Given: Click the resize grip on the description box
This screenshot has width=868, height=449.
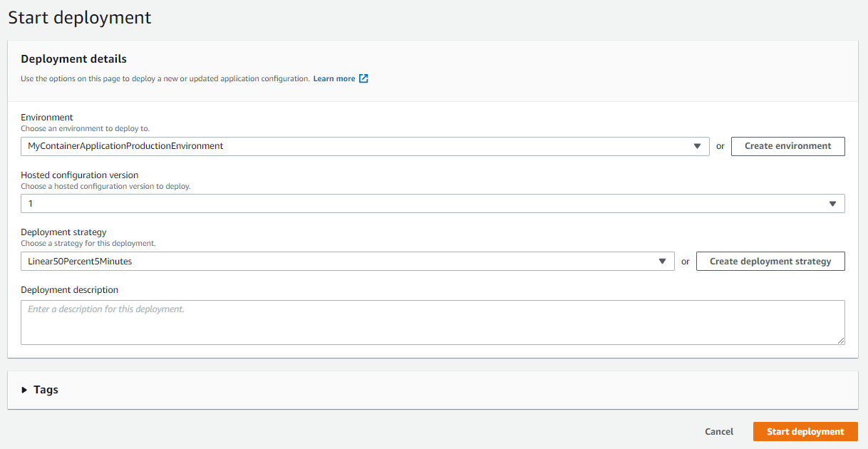Looking at the screenshot, I should tap(841, 342).
